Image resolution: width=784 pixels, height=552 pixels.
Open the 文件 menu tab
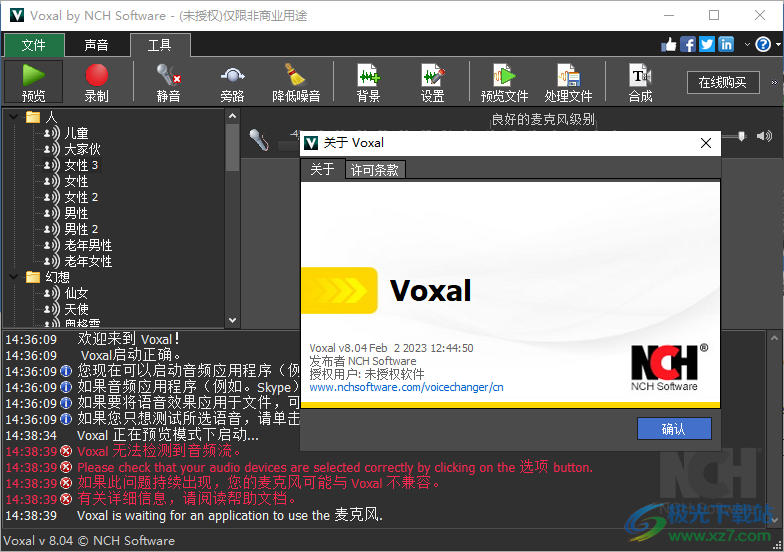coord(34,45)
